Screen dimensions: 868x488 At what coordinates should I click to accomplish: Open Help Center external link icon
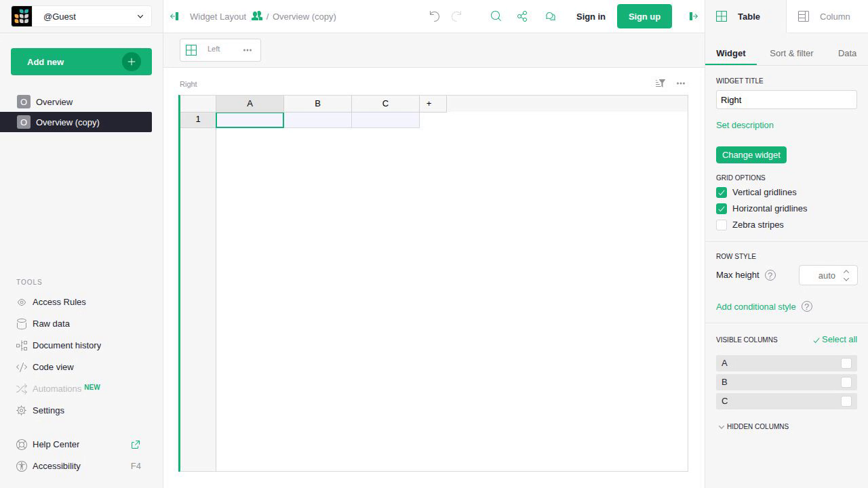136,445
